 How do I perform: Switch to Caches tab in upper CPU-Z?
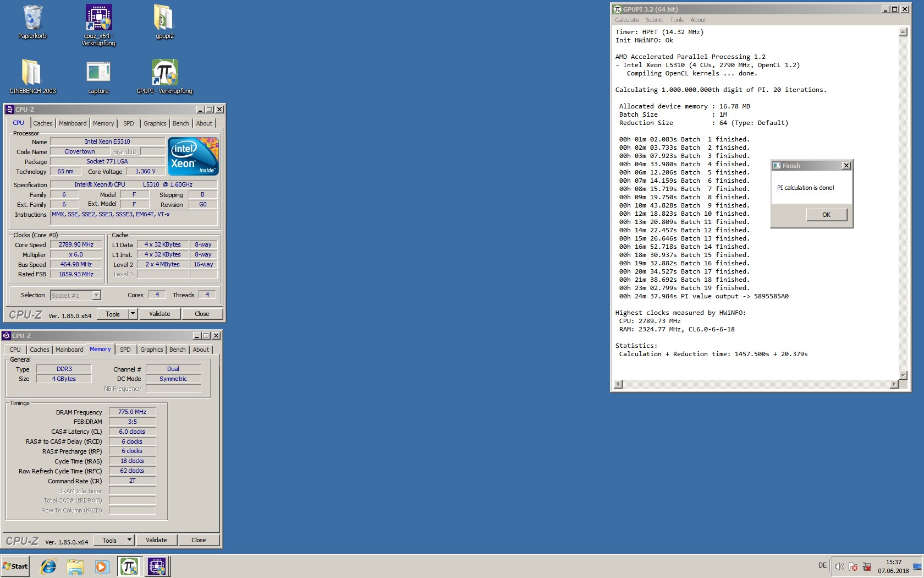[x=43, y=123]
